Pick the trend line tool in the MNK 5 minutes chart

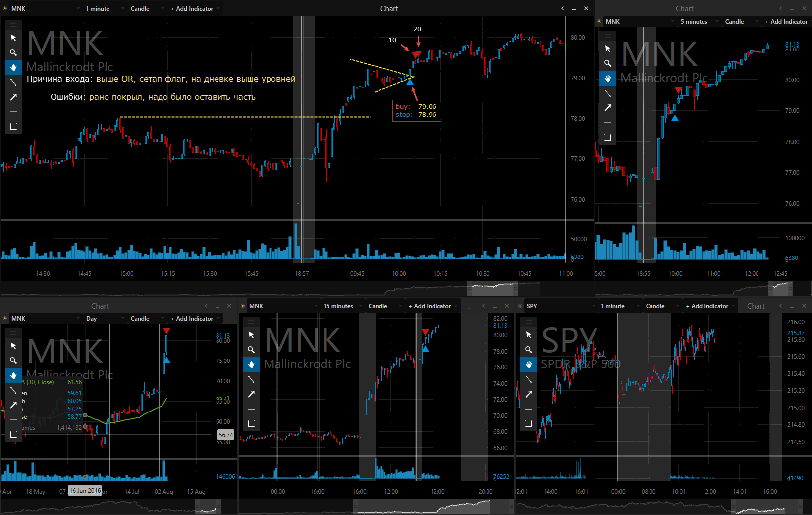click(x=608, y=93)
